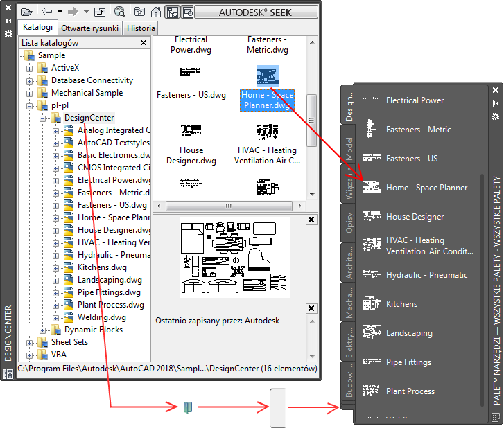Click the Home house icon
This screenshot has height=435, width=504.
pos(156,12)
